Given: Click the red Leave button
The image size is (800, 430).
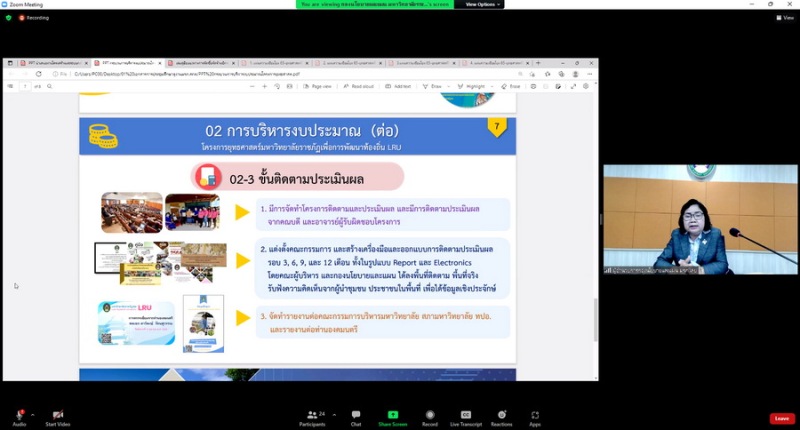Looking at the screenshot, I should 781,418.
